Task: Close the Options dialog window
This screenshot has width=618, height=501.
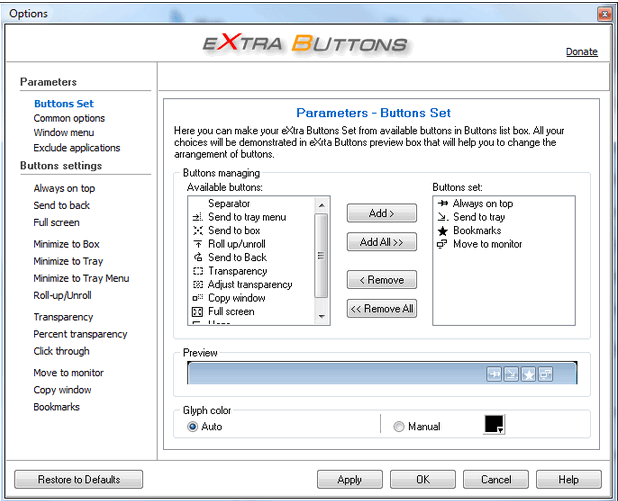Action: coord(604,15)
